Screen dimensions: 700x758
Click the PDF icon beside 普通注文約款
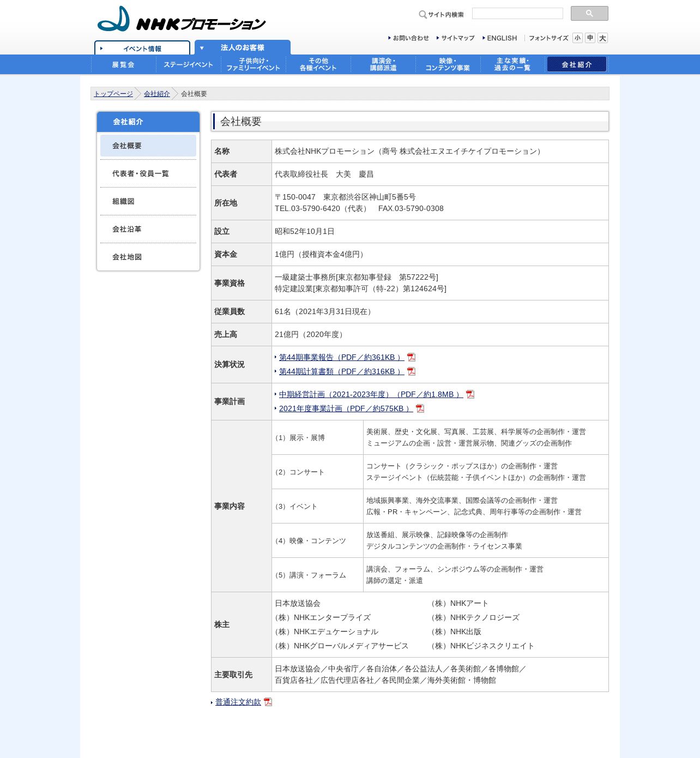[268, 702]
